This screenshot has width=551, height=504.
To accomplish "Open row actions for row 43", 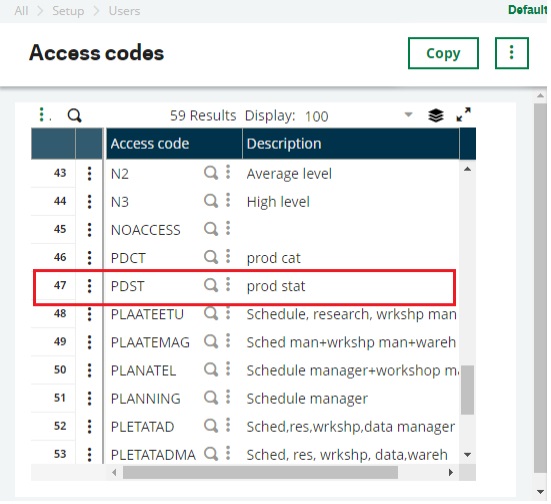I will [89, 173].
